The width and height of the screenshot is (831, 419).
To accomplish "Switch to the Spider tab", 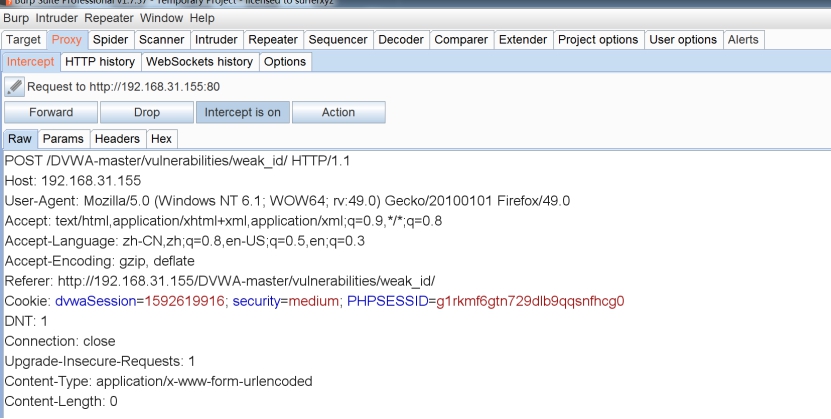I will 110,40.
